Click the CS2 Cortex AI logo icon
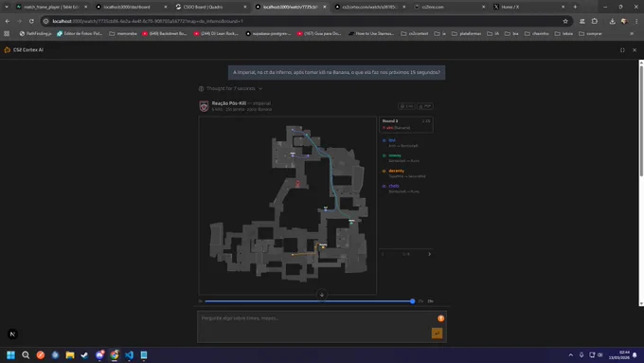This screenshot has width=644, height=363. pyautogui.click(x=7, y=49)
